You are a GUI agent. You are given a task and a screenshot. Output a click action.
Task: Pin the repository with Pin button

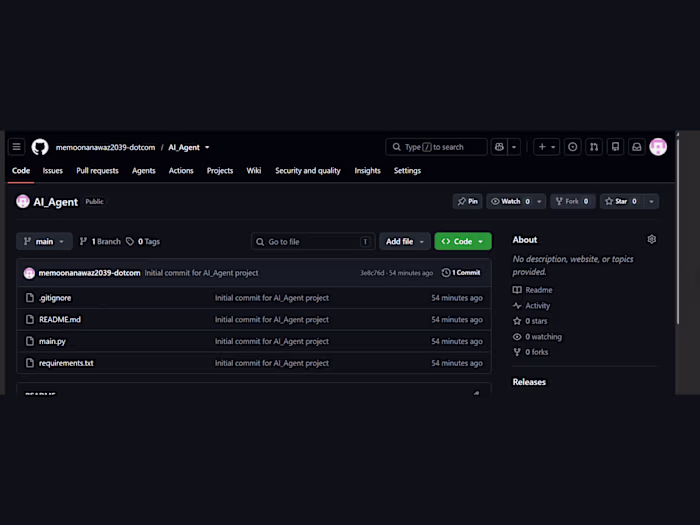467,201
